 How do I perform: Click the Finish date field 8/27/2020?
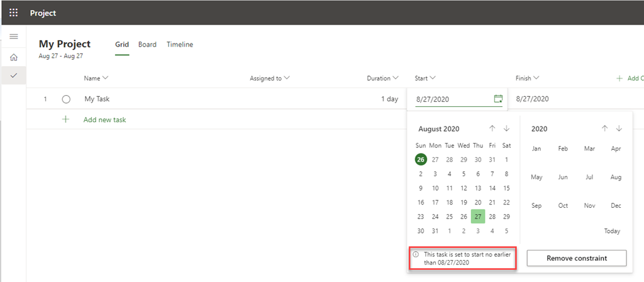(532, 99)
